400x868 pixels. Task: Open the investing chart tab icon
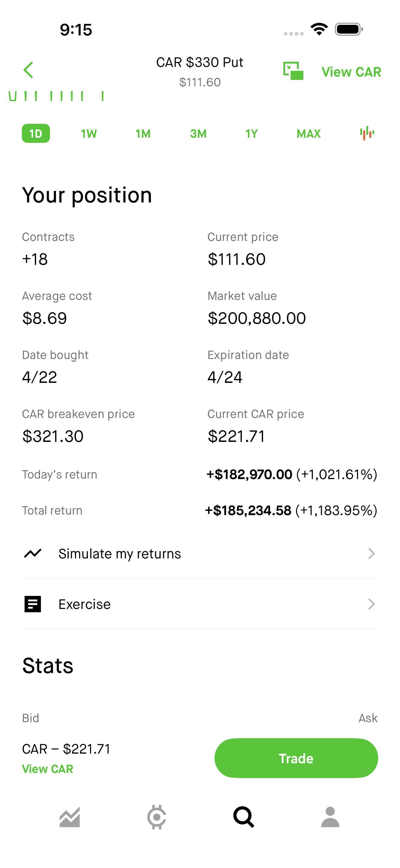(x=70, y=817)
